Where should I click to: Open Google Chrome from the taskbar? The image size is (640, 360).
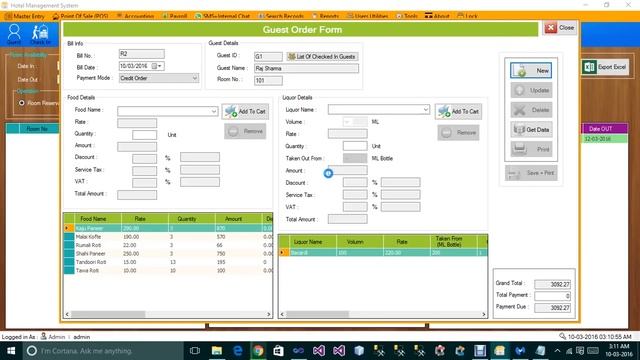click(258, 351)
